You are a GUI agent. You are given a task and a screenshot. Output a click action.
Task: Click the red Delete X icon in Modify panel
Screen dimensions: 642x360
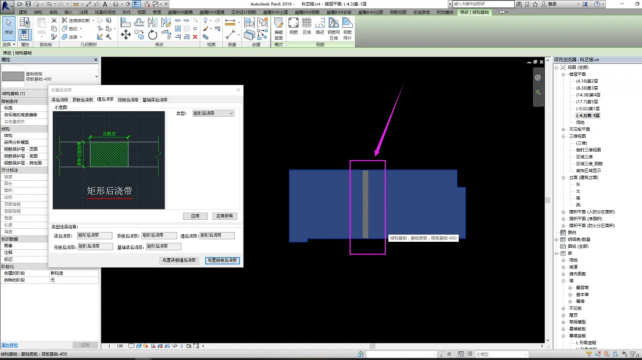pos(195,37)
